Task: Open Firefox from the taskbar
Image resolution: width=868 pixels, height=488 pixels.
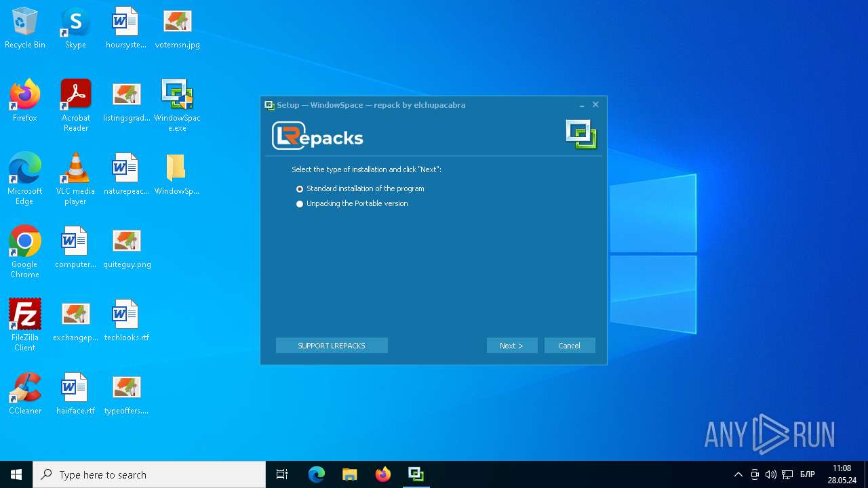Action: (x=382, y=474)
